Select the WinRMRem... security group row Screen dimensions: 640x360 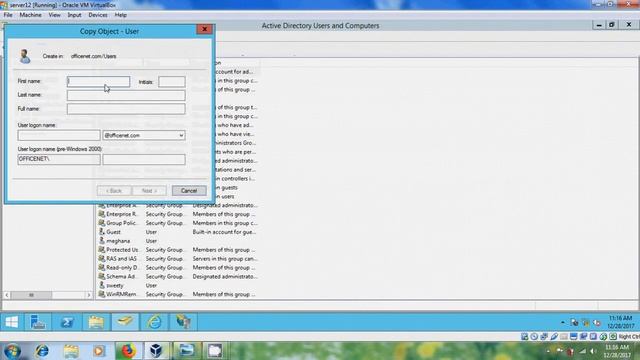click(x=178, y=294)
